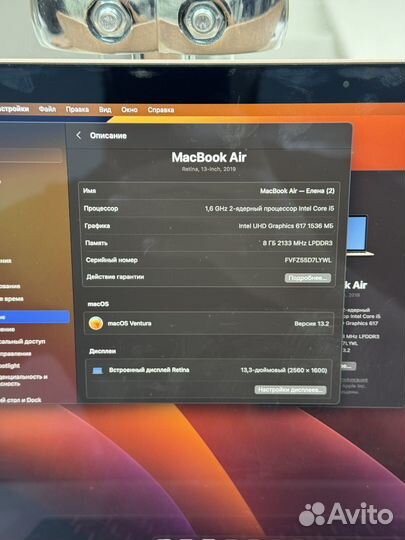The height and width of the screenshot is (540, 405).
Task: Open the sidebar item ending in 'стол и Dock'
Action: [x=21, y=400]
